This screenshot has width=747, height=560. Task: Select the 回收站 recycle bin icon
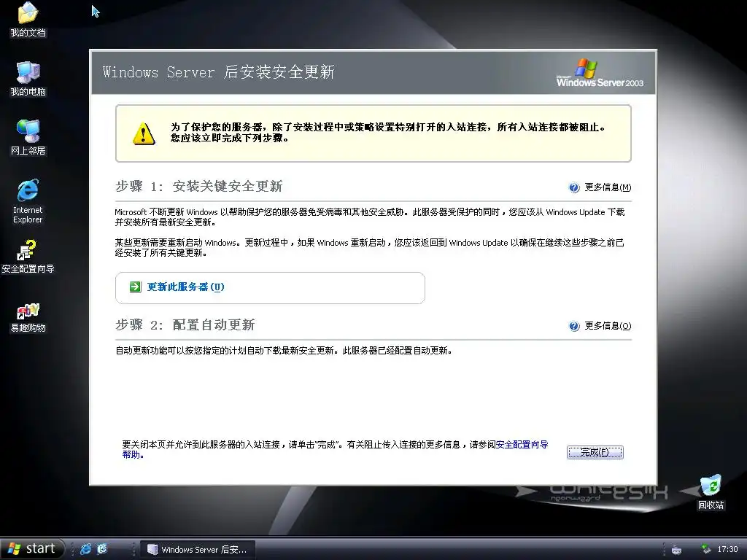click(711, 492)
